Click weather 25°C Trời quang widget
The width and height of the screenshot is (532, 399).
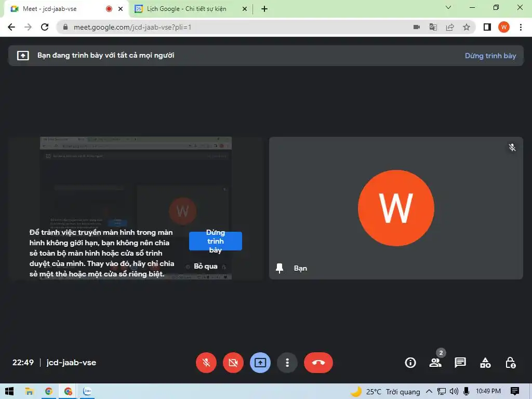coord(385,392)
